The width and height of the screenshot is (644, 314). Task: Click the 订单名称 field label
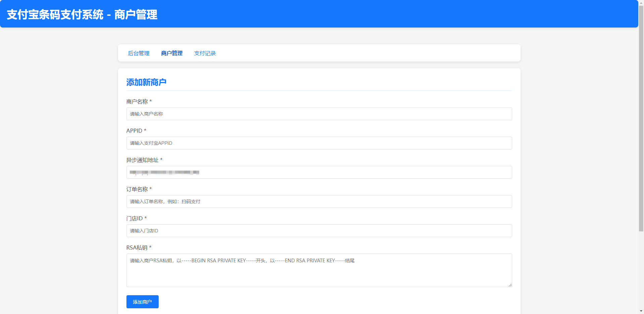coord(137,189)
